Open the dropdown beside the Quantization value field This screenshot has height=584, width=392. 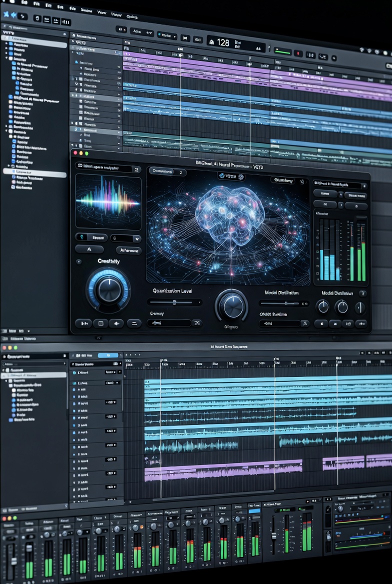pyautogui.click(x=197, y=323)
